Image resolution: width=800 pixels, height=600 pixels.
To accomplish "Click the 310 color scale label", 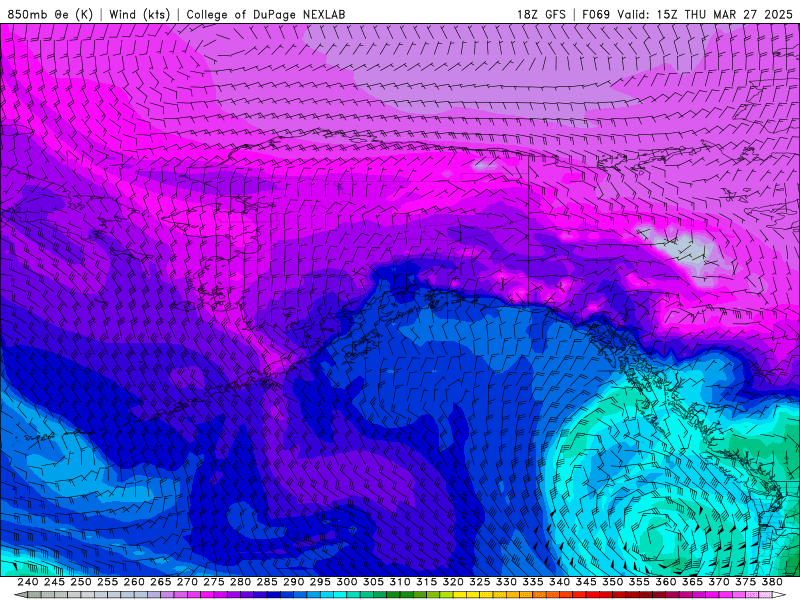I will (x=400, y=582).
